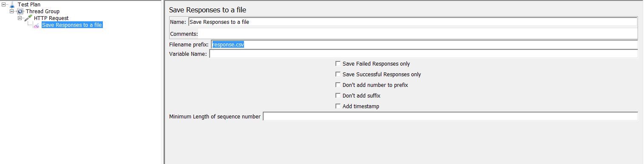The image size is (644, 164).
Task: Collapse the Thread Group node
Action: (12, 11)
